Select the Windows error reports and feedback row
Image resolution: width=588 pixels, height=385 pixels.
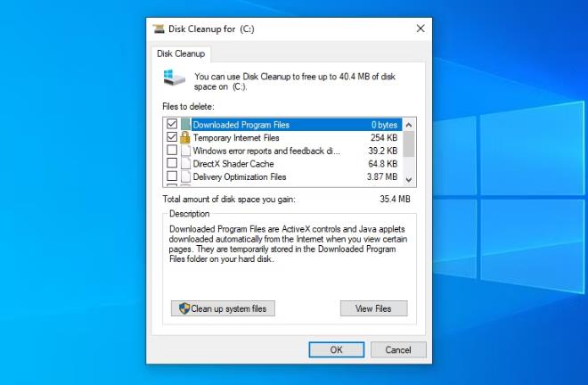(283, 151)
